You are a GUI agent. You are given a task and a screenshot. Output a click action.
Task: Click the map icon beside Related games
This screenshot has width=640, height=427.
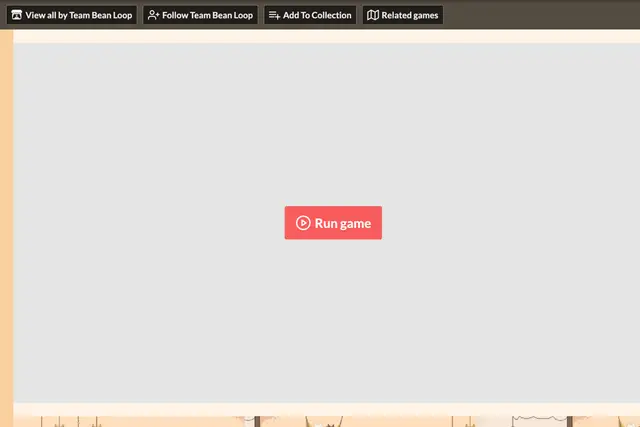click(373, 15)
